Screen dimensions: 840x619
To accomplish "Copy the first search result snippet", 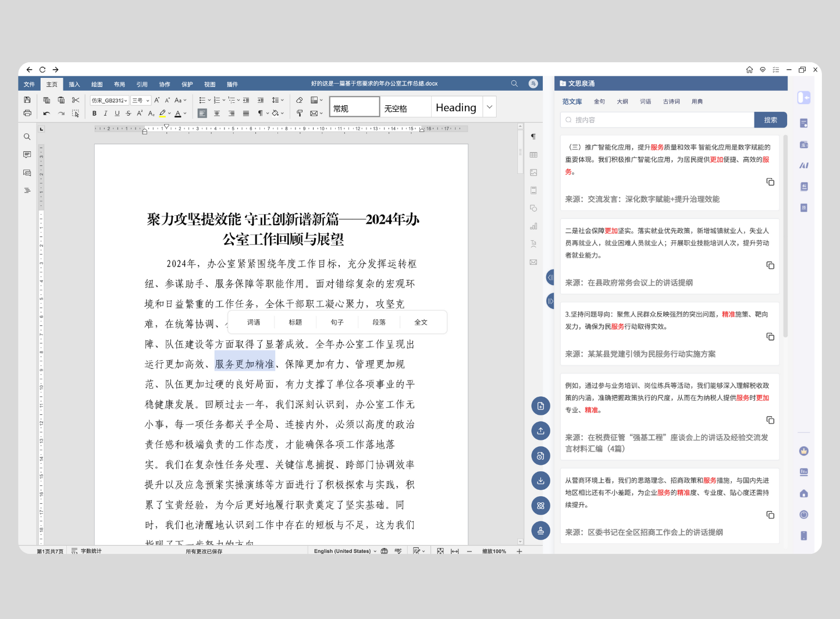I will [770, 182].
